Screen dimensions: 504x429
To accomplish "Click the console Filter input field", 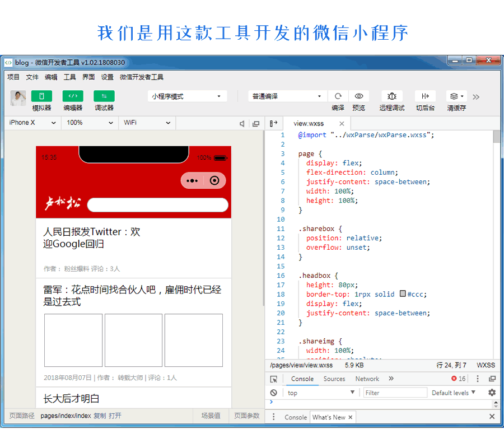I will click(395, 393).
